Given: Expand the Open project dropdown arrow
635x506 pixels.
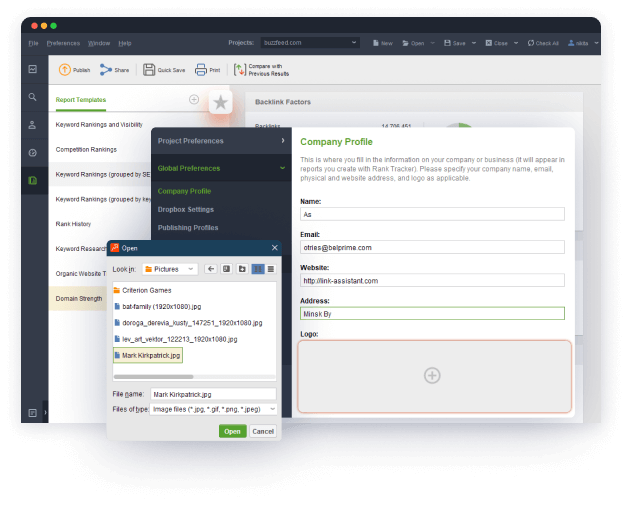Looking at the screenshot, I should [432, 43].
